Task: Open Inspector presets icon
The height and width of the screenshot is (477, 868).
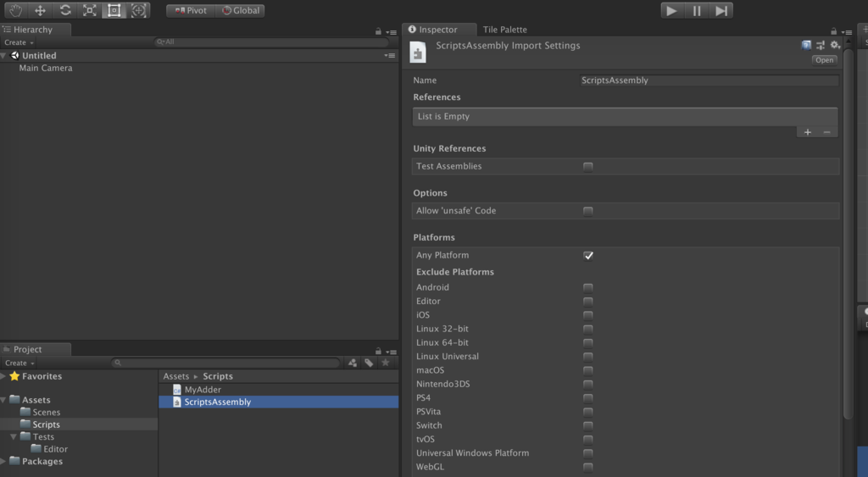Action: [x=821, y=45]
